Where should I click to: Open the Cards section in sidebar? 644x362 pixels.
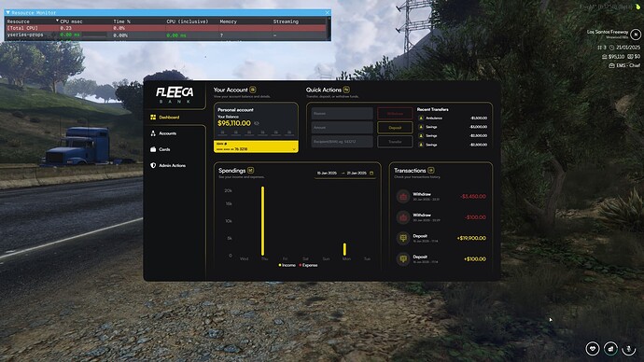tap(161, 149)
